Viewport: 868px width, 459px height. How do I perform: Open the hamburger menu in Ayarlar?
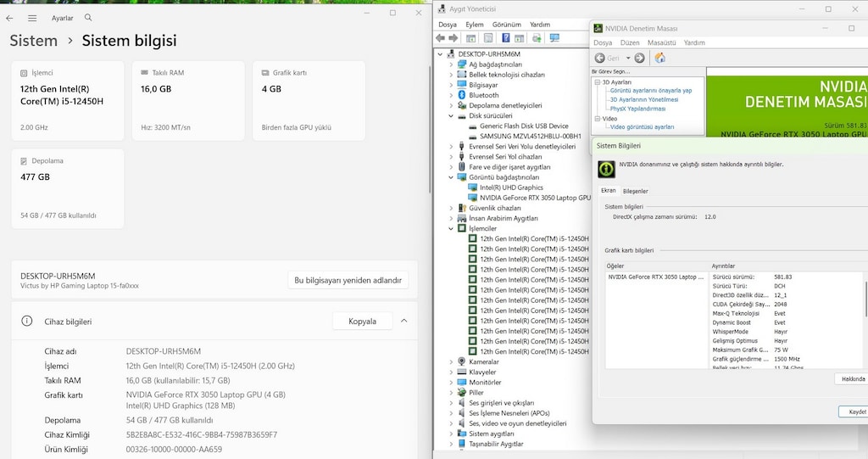[x=32, y=19]
